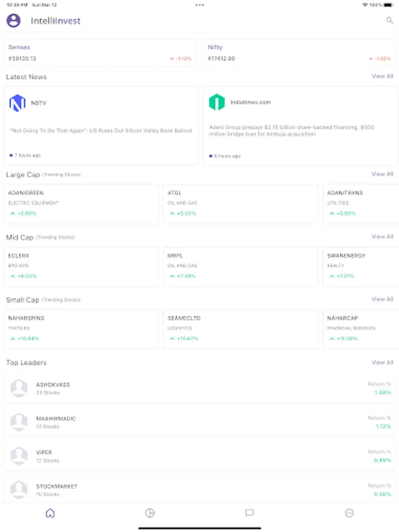Image resolution: width=399 pixels, height=532 pixels.
Task: Open the Indiatimes.com logo icon
Action: pyautogui.click(x=217, y=102)
